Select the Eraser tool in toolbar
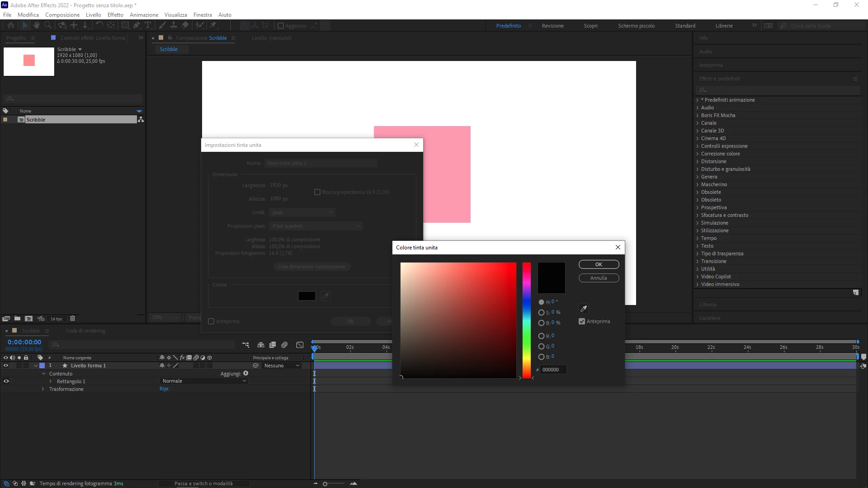 [185, 25]
